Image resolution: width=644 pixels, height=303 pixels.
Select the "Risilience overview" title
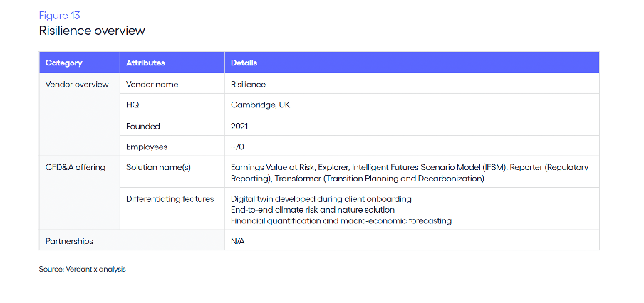(92, 31)
